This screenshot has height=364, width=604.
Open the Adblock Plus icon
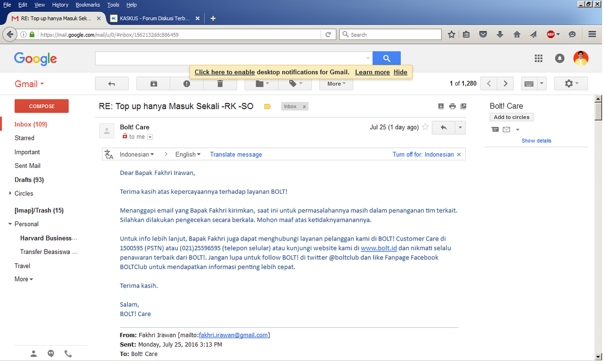coord(551,34)
